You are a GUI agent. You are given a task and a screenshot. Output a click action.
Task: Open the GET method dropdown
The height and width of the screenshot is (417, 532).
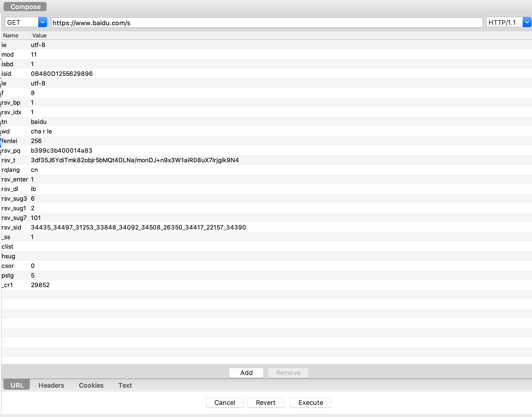coord(42,22)
